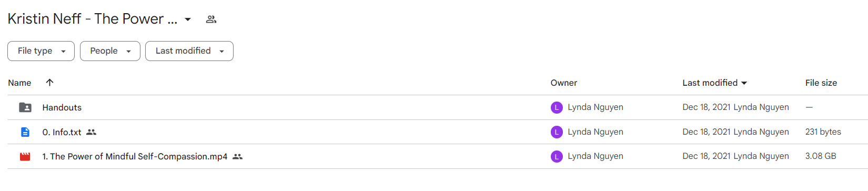
Task: Click Lynda Nguyen's avatar in the mp4 row
Action: click(557, 156)
